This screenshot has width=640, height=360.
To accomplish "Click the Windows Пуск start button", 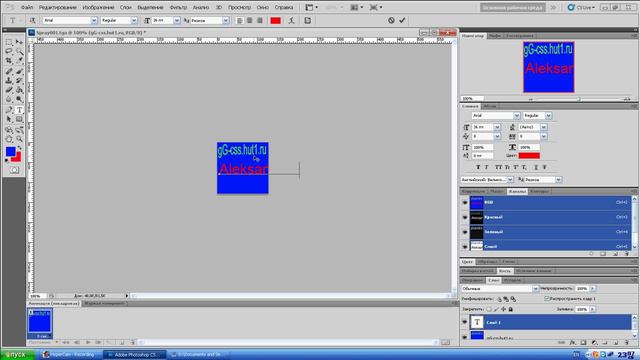I will click(17, 355).
